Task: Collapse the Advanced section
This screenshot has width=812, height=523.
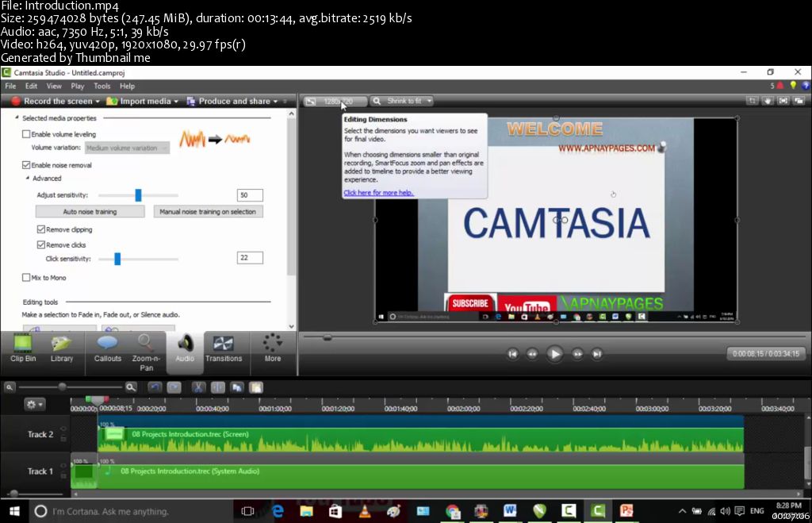Action: point(28,179)
